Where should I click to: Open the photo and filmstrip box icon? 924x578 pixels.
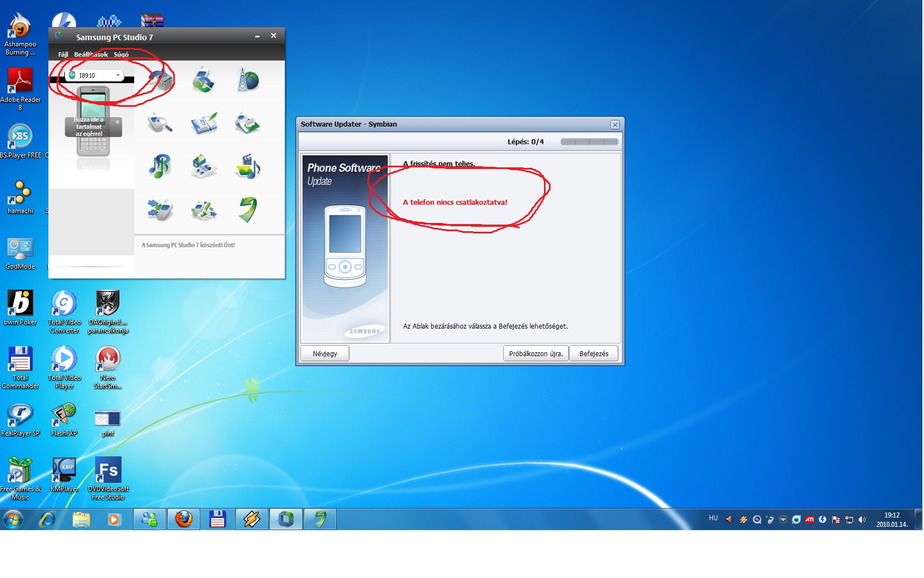pos(204,166)
